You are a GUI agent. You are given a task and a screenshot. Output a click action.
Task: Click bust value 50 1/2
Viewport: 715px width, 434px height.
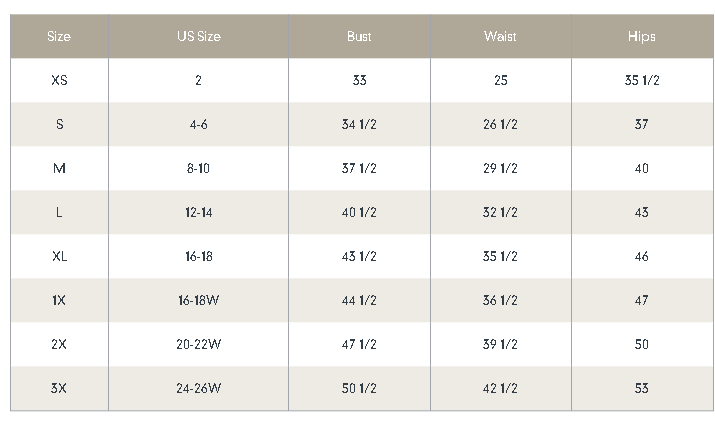point(359,388)
